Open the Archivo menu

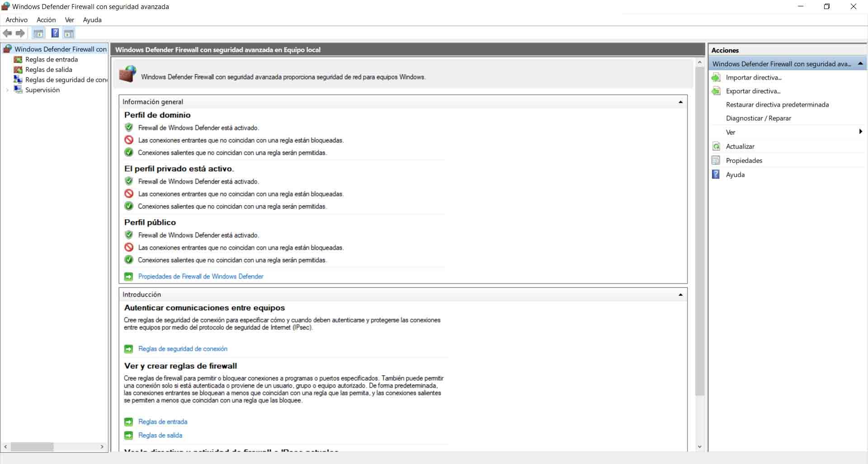(x=16, y=20)
